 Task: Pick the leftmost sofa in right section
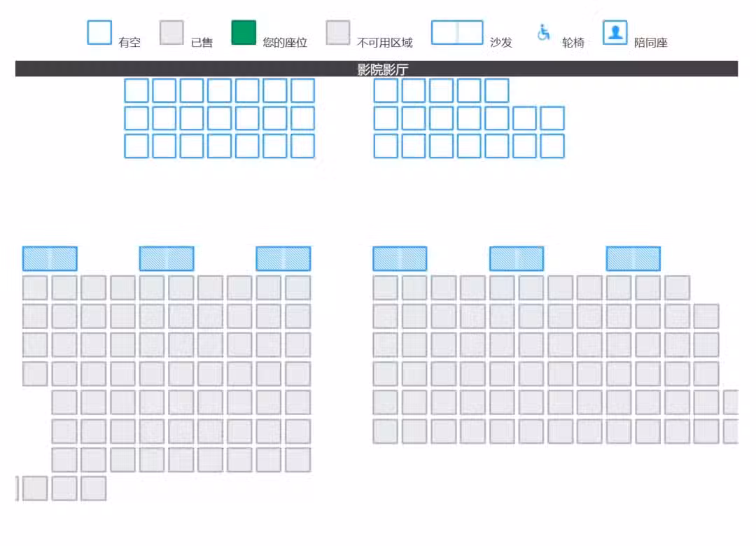point(400,259)
